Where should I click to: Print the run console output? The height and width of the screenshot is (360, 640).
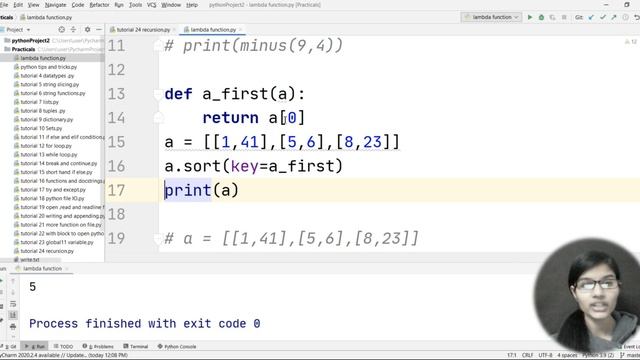13,327
